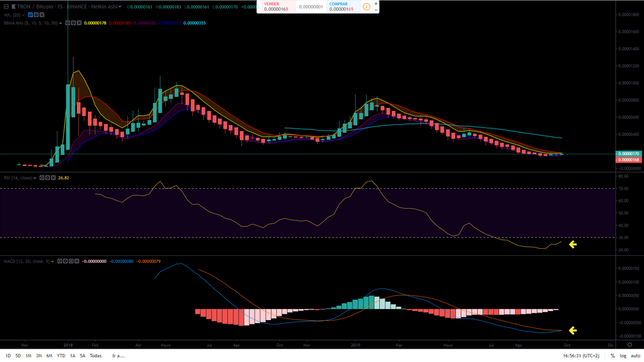The height and width of the screenshot is (362, 644).
Task: Select the 6M time range
Action: [49, 356]
